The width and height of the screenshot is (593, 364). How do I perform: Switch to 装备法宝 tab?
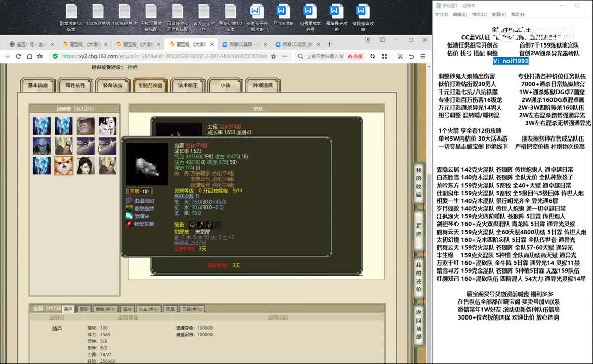click(113, 85)
